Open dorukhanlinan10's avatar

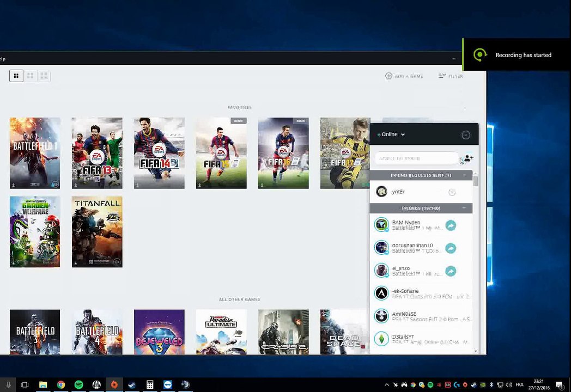[x=381, y=248]
